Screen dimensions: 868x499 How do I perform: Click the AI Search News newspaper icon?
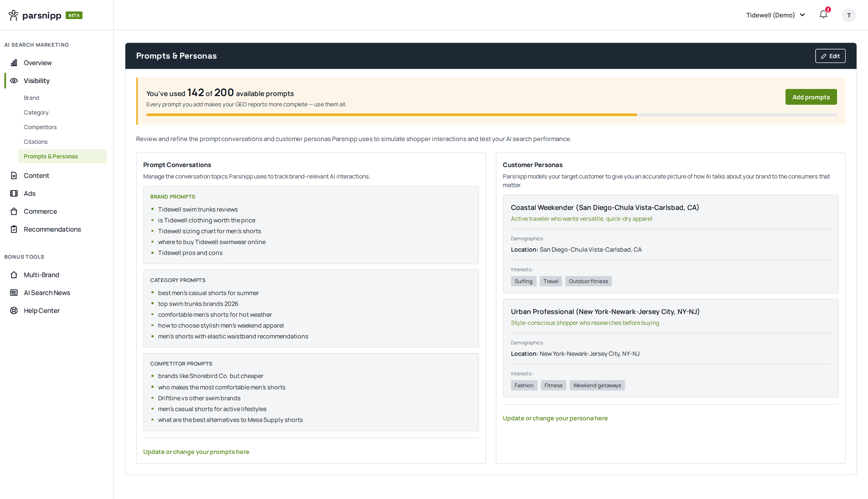pos(14,293)
